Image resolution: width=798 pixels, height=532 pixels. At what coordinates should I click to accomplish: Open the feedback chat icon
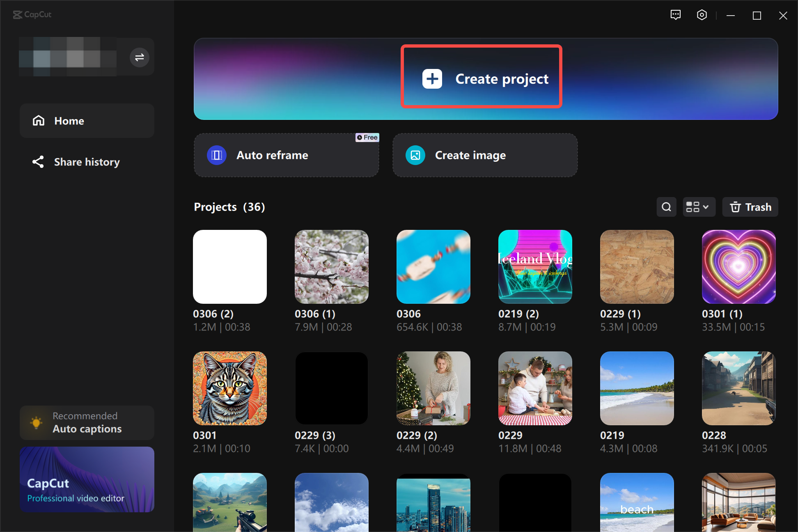(x=675, y=15)
